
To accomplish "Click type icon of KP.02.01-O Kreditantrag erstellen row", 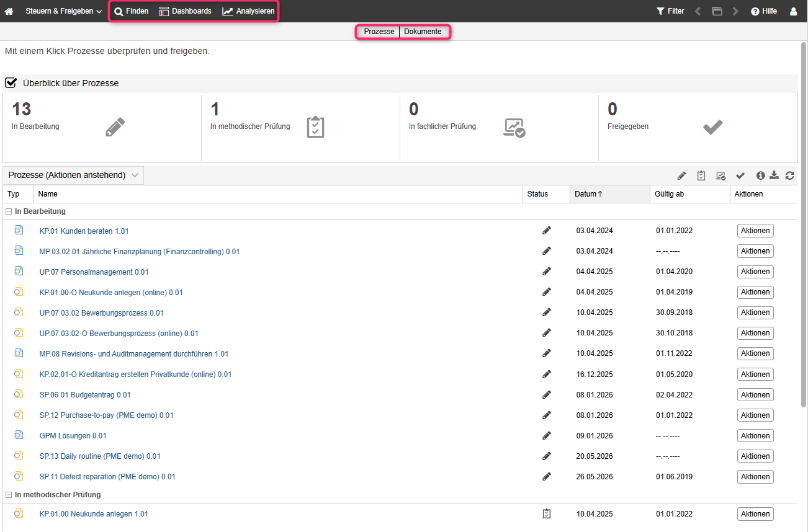I will [x=19, y=374].
